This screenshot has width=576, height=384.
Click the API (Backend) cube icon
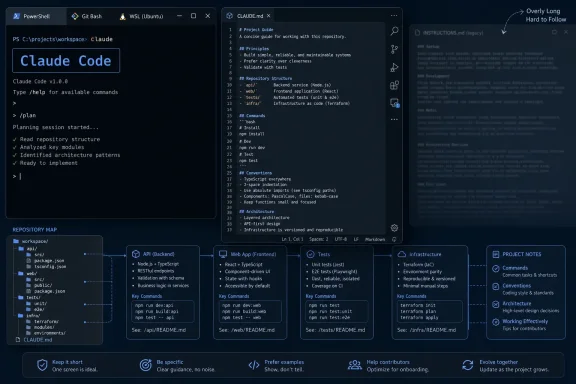click(x=136, y=254)
